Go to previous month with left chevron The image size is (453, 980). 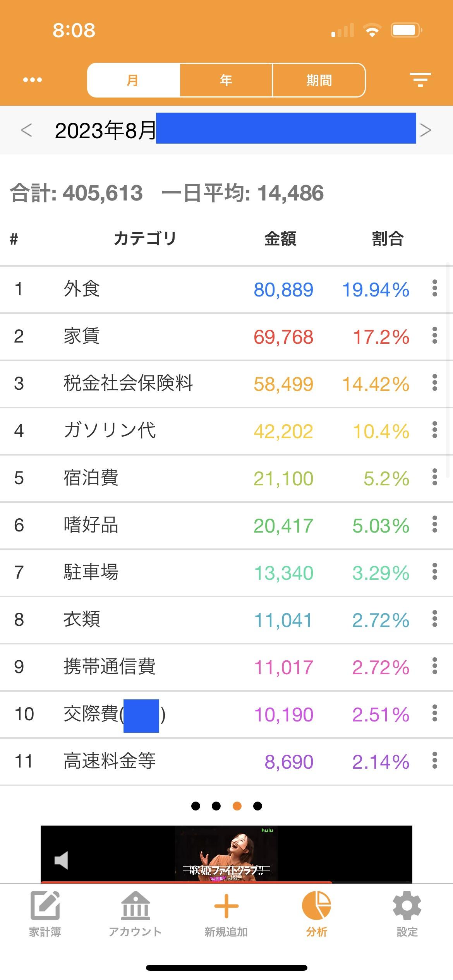point(26,130)
